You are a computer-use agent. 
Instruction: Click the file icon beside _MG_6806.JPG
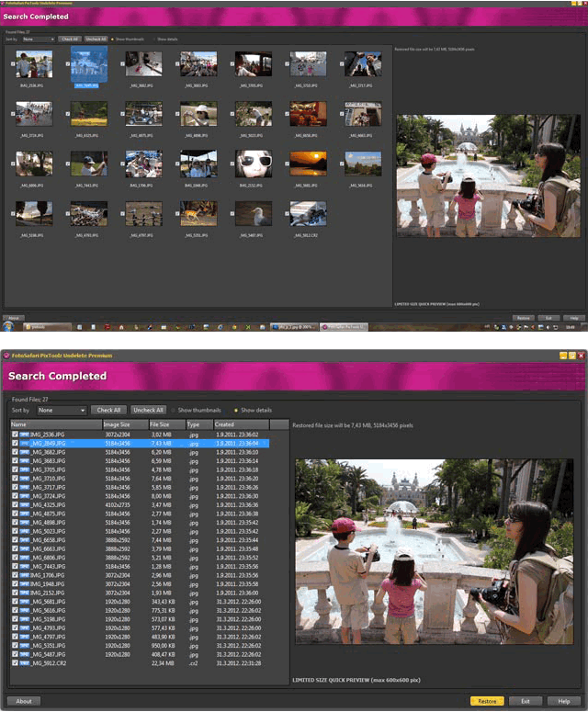tap(24, 558)
